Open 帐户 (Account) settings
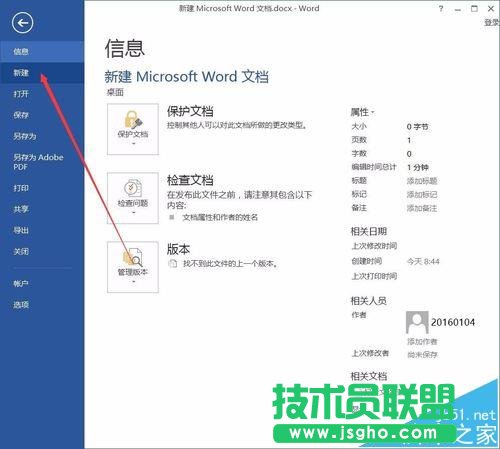The height and width of the screenshot is (449, 500). point(42,284)
